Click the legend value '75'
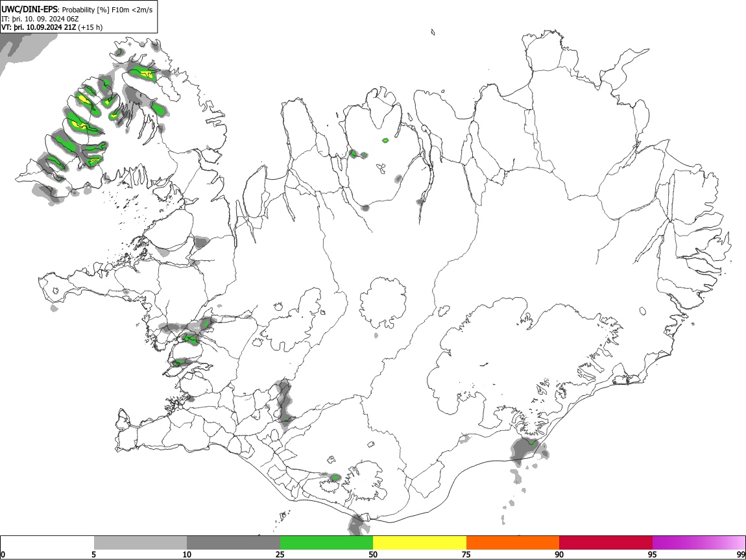The width and height of the screenshot is (746, 560). coord(466,555)
